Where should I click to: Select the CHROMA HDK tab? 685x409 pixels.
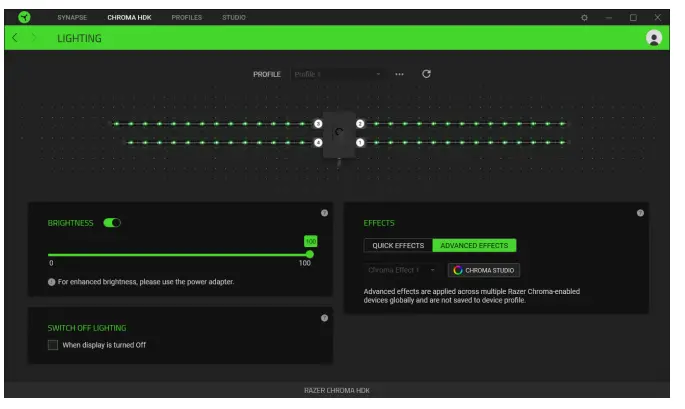[x=129, y=17]
